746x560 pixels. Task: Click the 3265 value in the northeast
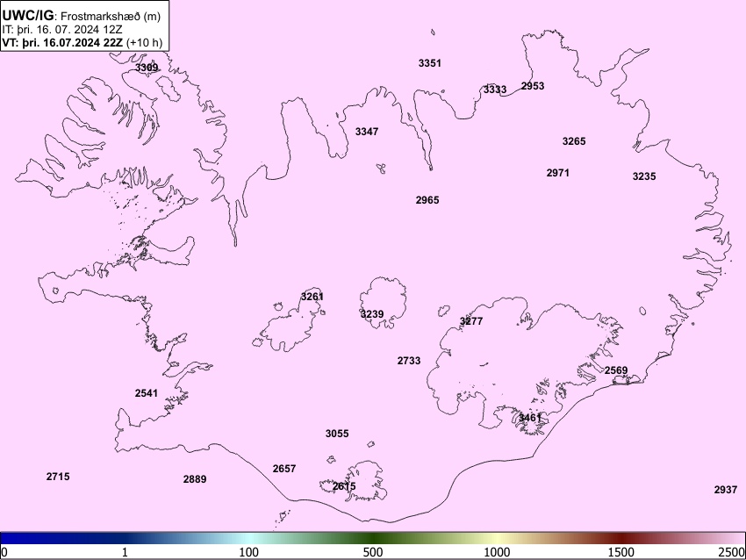(574, 141)
